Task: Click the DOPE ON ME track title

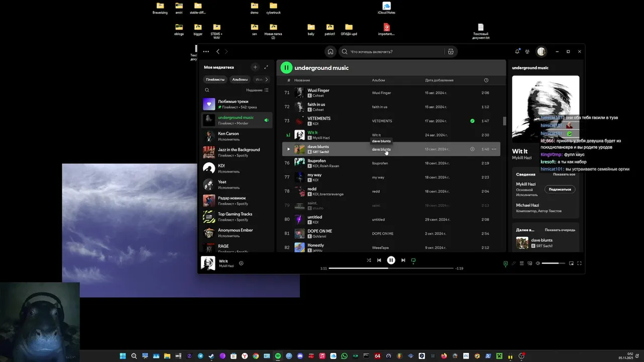Action: coord(320,231)
